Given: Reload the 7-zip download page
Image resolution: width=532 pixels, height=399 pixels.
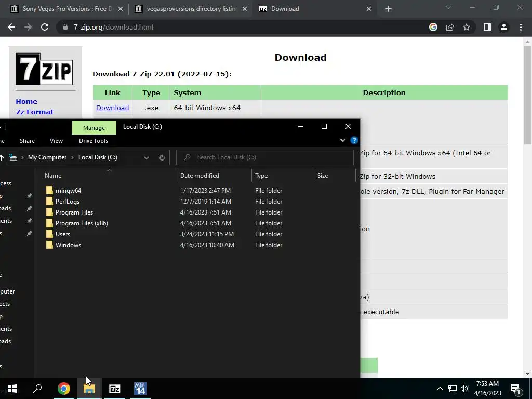Looking at the screenshot, I should click(45, 27).
